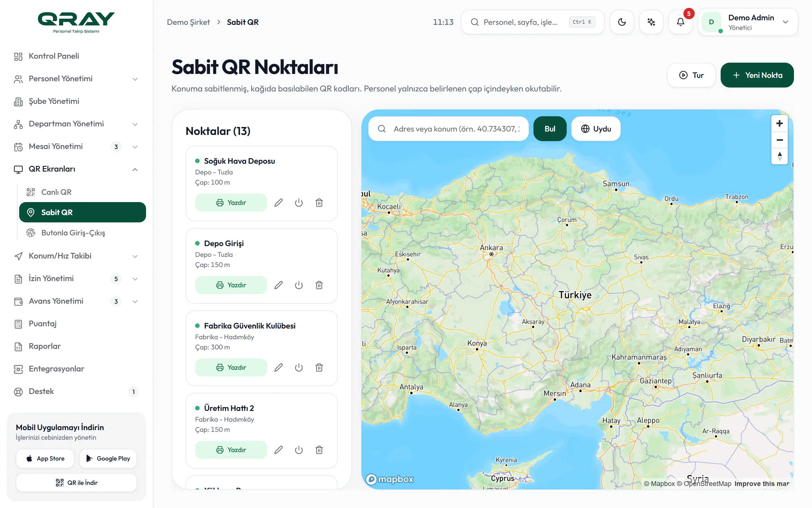
Task: Zoom out on the map
Action: pyautogui.click(x=780, y=140)
